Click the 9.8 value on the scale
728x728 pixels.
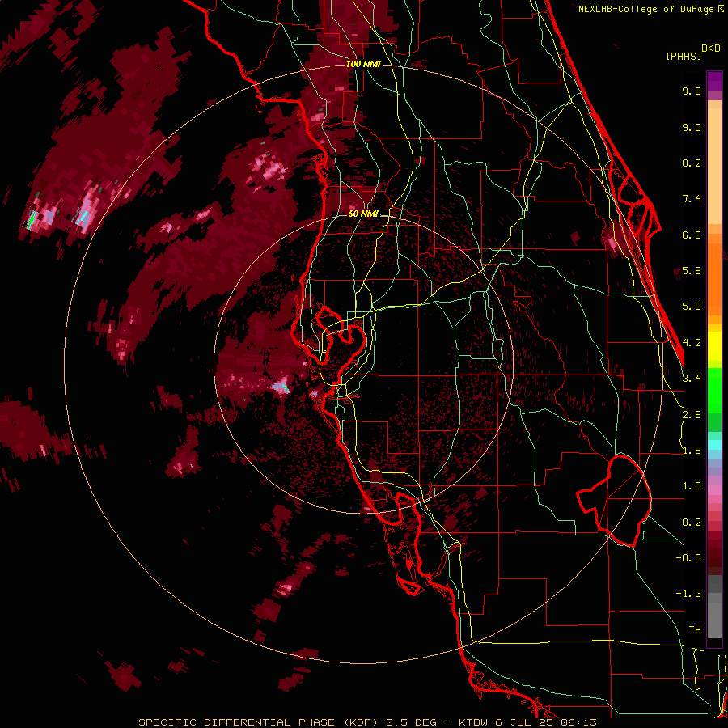coord(692,91)
